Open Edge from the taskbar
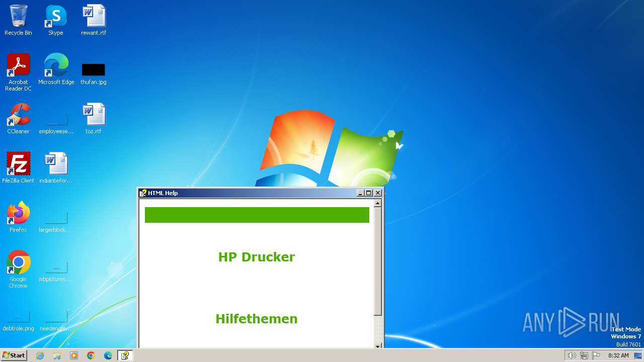The image size is (644, 362). [108, 355]
